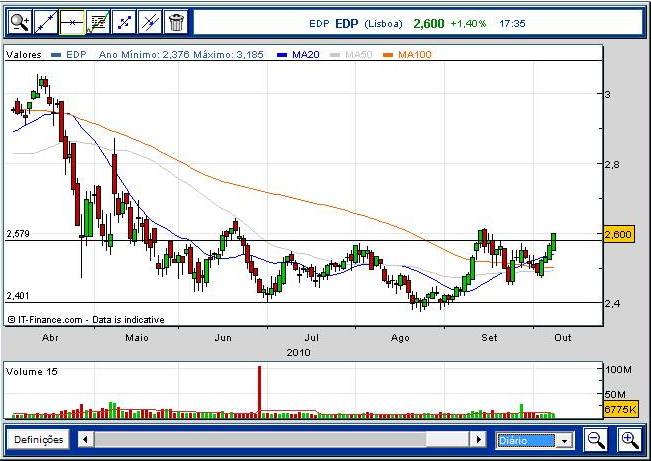Click the 2,600 last price in header
Screen dimensions: 651x461
point(429,24)
